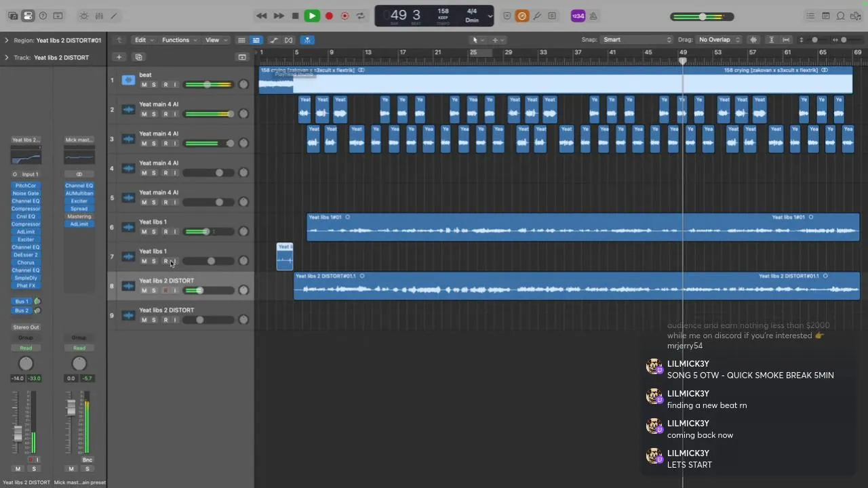This screenshot has width=868, height=488.
Task: Open the Functions menu dropdown
Action: coord(178,40)
